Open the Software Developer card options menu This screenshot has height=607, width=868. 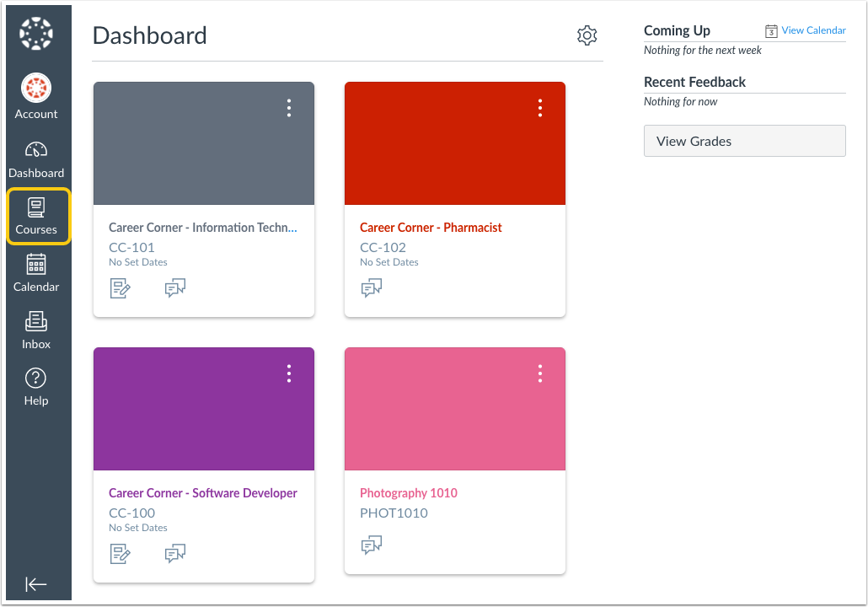click(x=289, y=373)
